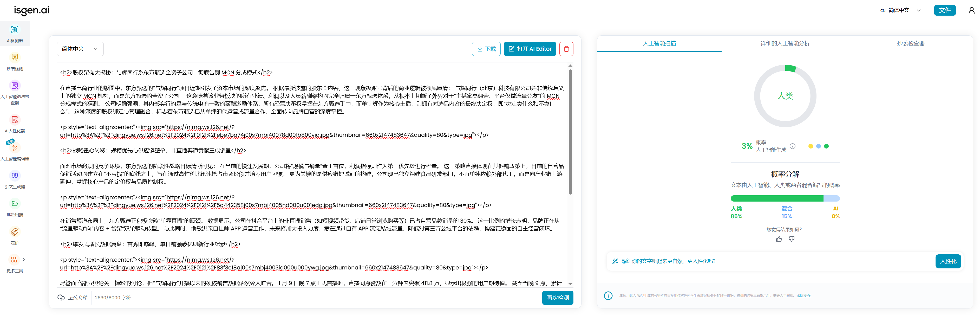
Task: Click the 再次检测 button
Action: click(557, 298)
